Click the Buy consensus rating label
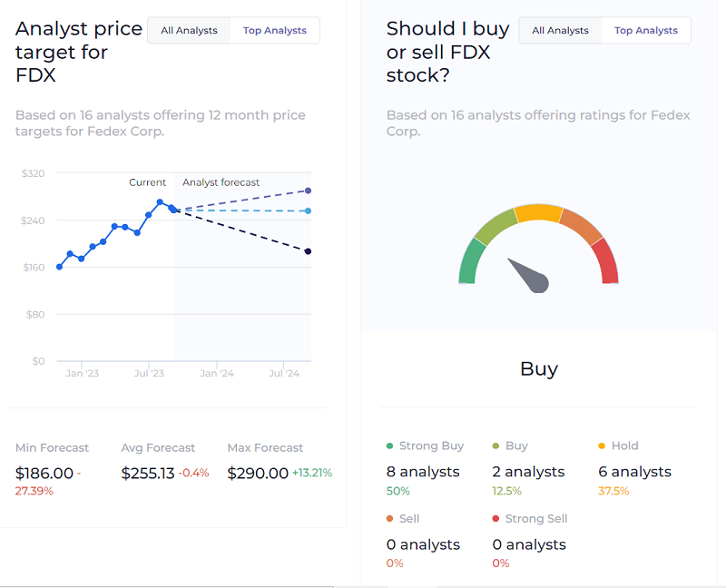 click(x=538, y=369)
